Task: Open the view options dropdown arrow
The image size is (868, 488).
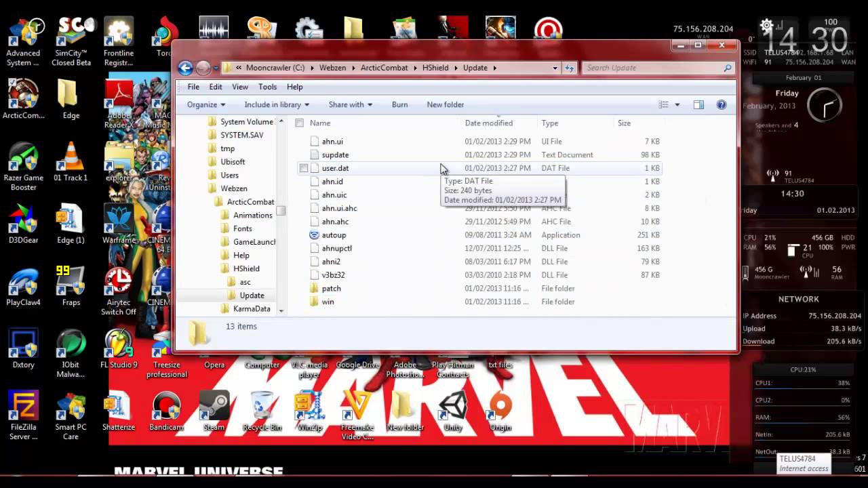Action: (677, 105)
